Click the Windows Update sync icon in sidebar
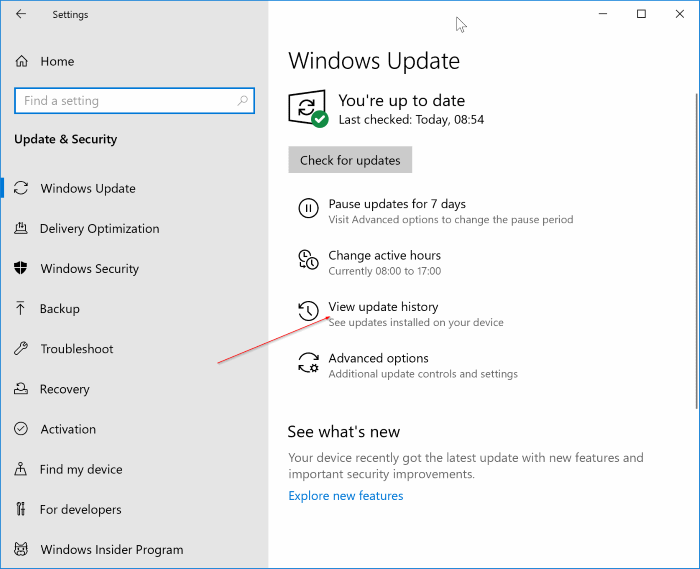The height and width of the screenshot is (569, 700). (21, 188)
